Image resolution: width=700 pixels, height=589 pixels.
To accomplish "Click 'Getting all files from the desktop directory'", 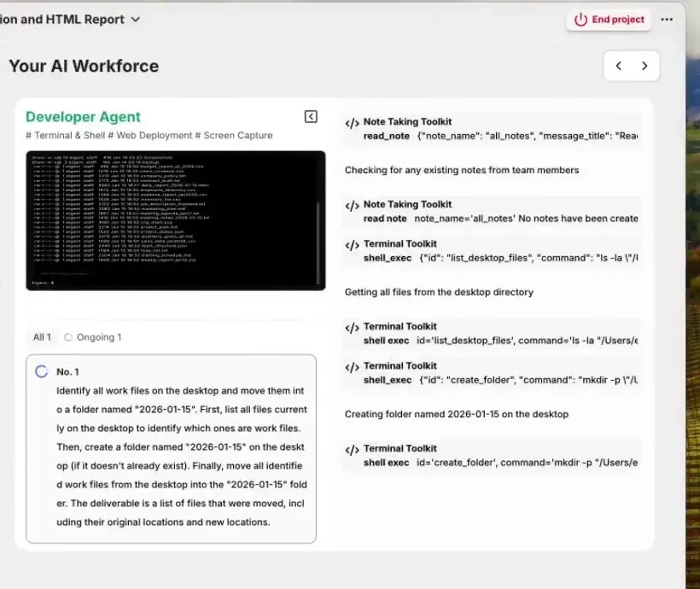I will pos(439,292).
